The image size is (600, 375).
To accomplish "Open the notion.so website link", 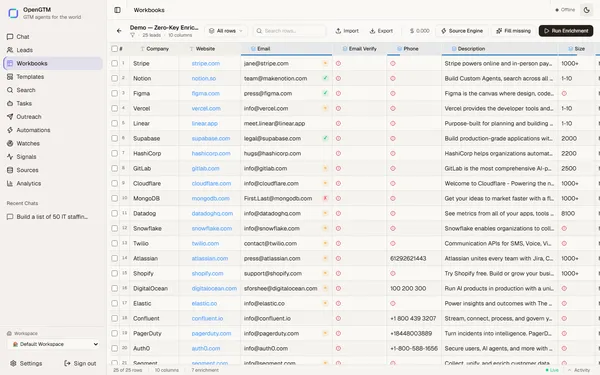I will tap(204, 78).
